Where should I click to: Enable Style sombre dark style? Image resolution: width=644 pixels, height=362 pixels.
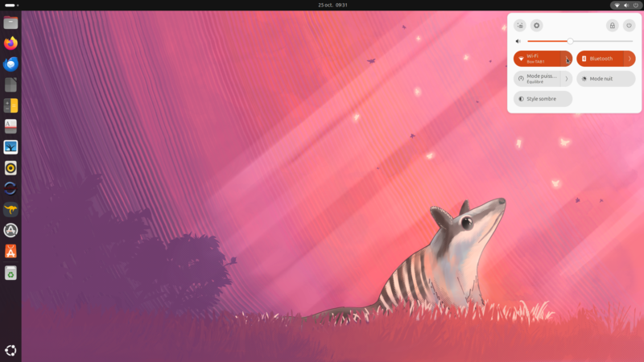(543, 99)
